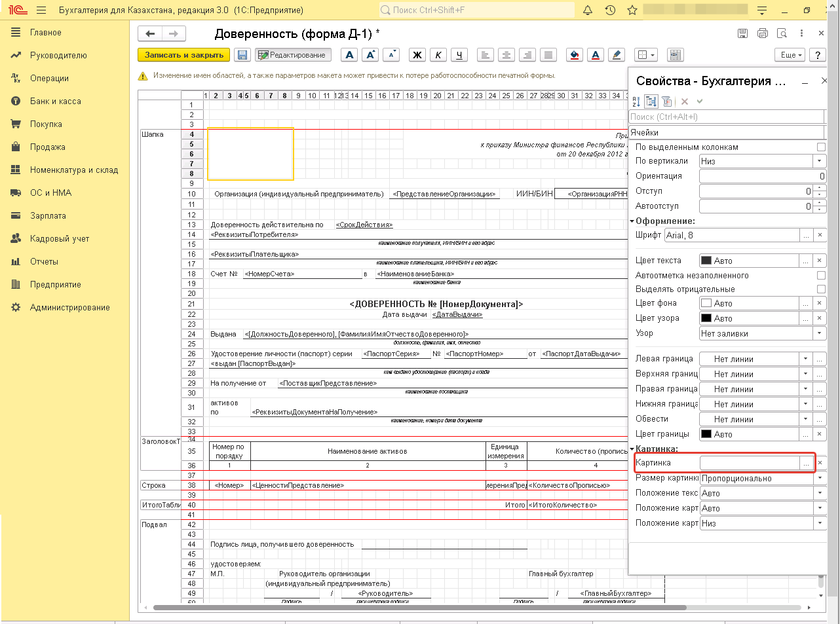Clear the Шрифт field with its X
This screenshot has width=840, height=624.
(x=819, y=235)
